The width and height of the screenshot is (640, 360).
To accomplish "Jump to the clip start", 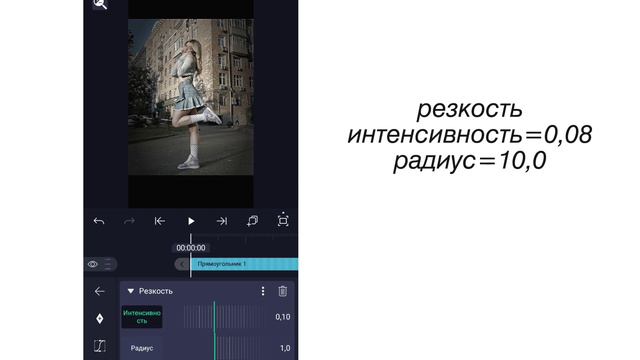I will pyautogui.click(x=160, y=221).
